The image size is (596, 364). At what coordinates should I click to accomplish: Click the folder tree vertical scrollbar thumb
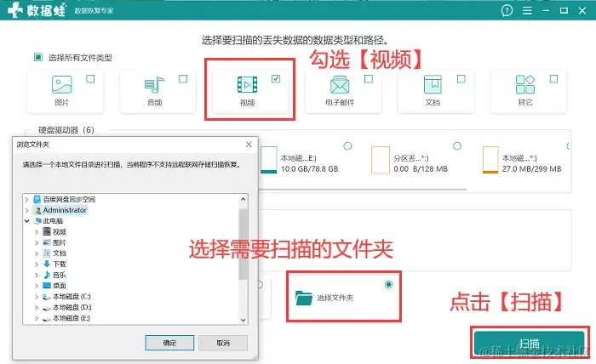coord(244,244)
